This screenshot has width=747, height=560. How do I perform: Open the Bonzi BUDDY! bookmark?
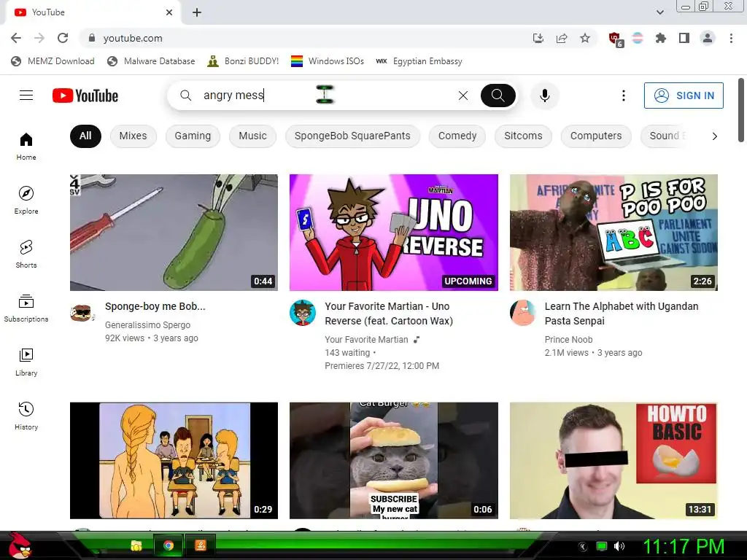(244, 61)
